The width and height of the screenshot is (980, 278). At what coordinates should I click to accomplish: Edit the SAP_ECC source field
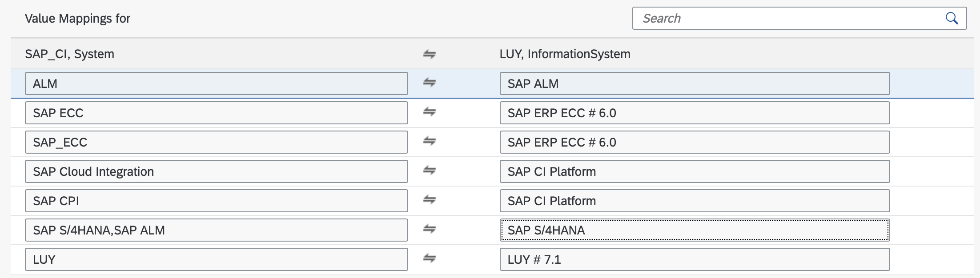(216, 142)
